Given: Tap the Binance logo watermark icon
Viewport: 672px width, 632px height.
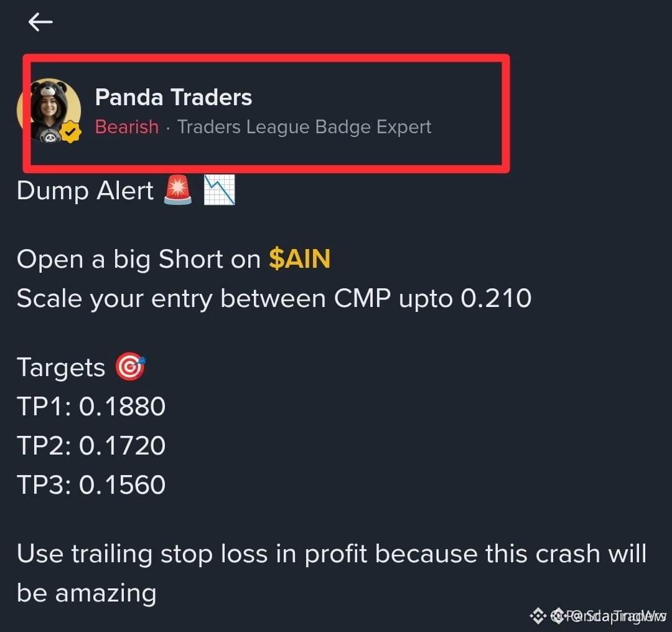Looking at the screenshot, I should click(538, 616).
